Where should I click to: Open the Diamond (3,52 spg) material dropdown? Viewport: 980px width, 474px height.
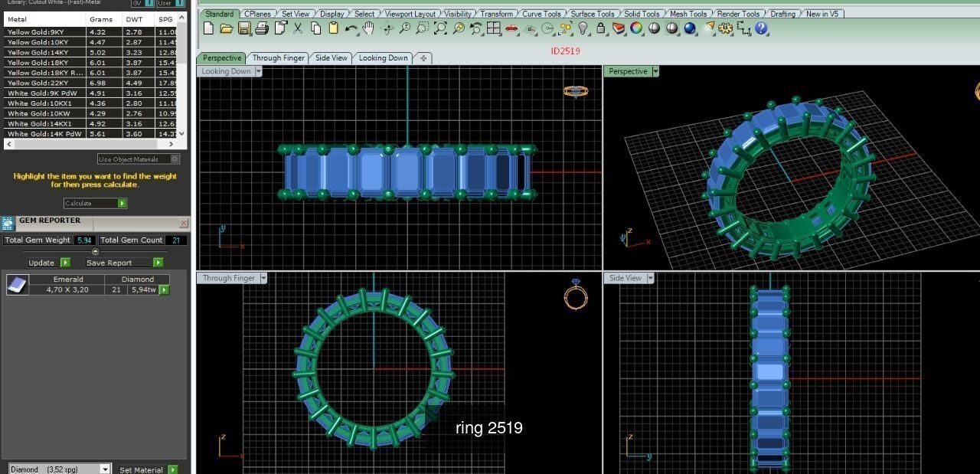tap(60, 469)
